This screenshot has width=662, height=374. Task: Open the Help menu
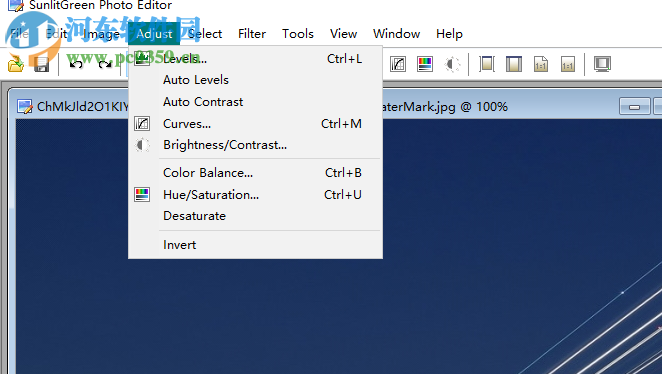[449, 34]
